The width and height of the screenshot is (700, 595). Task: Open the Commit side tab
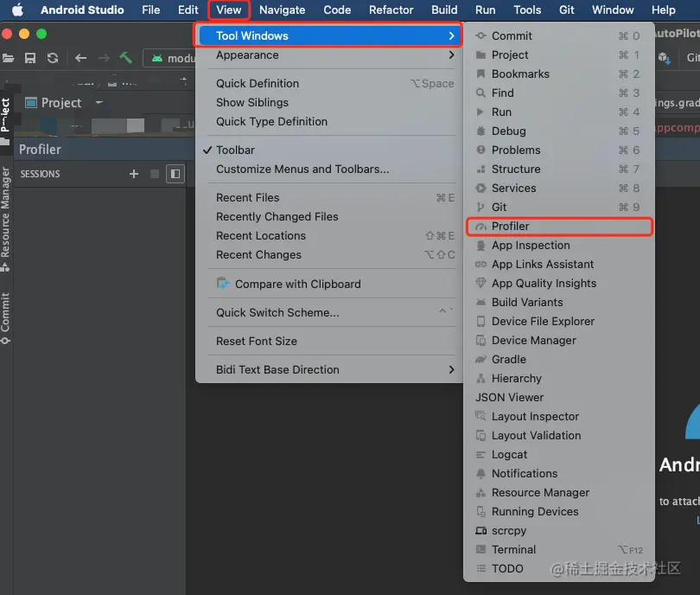pyautogui.click(x=5, y=318)
